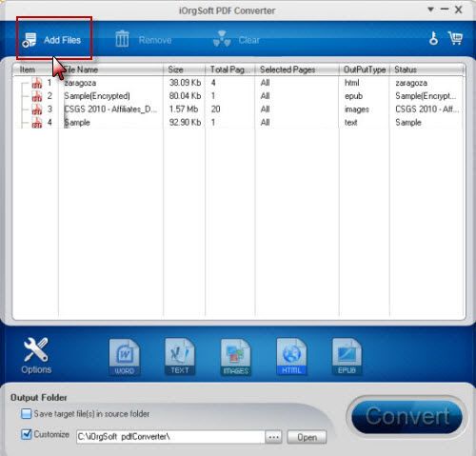Open registration via the key icon
476x456 pixels.
(433, 39)
